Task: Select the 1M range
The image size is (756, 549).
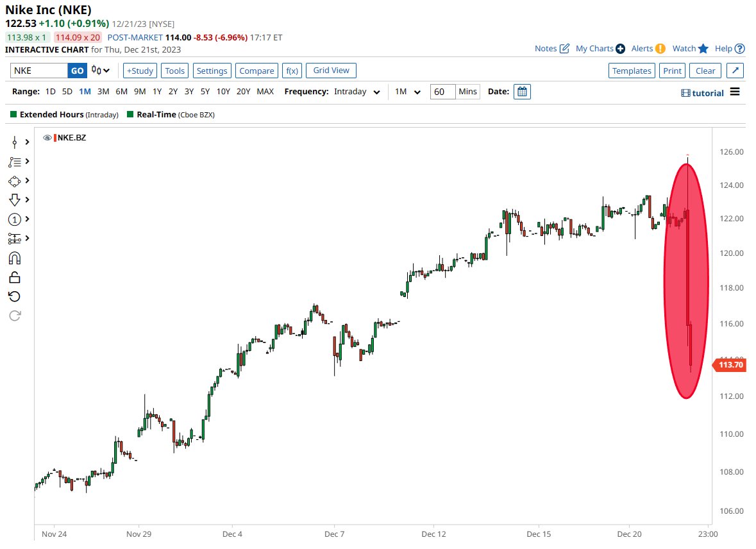Action: coord(85,92)
